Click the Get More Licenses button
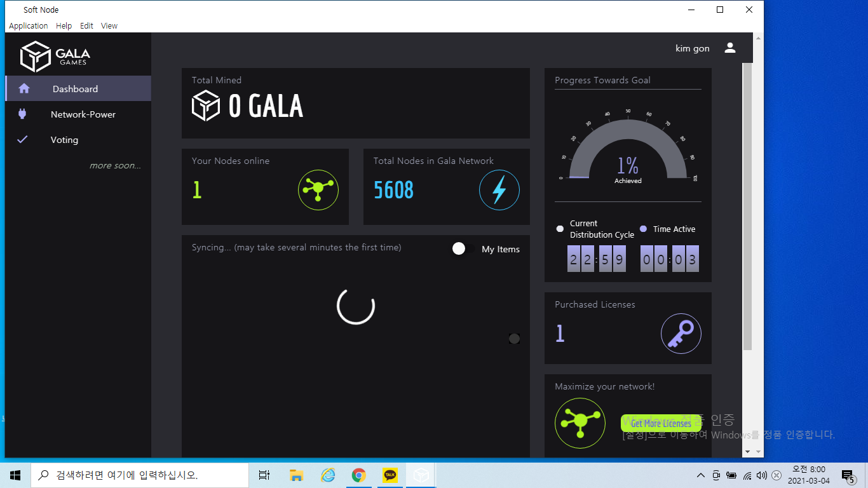 (x=661, y=423)
